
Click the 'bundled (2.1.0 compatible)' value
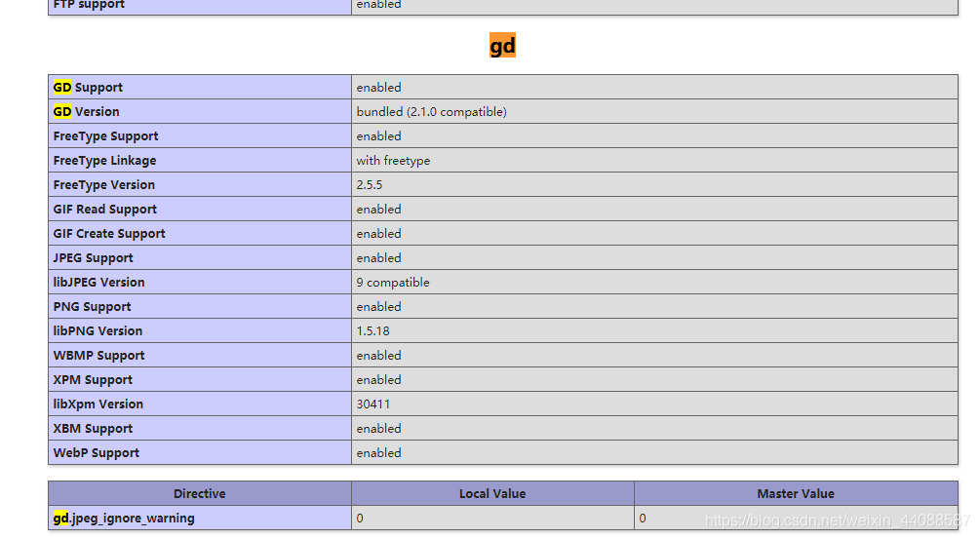tap(431, 112)
